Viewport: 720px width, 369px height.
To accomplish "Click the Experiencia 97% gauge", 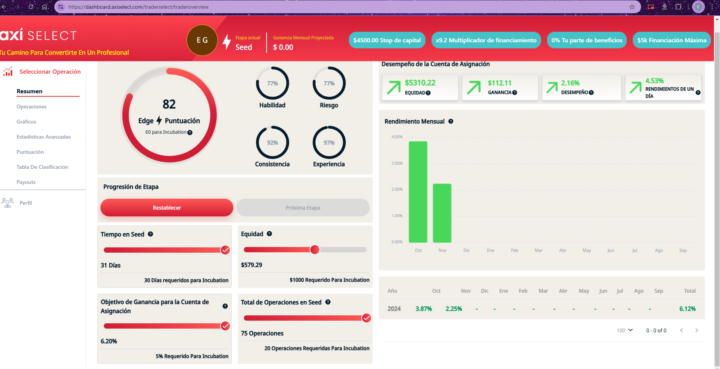I will (x=329, y=143).
